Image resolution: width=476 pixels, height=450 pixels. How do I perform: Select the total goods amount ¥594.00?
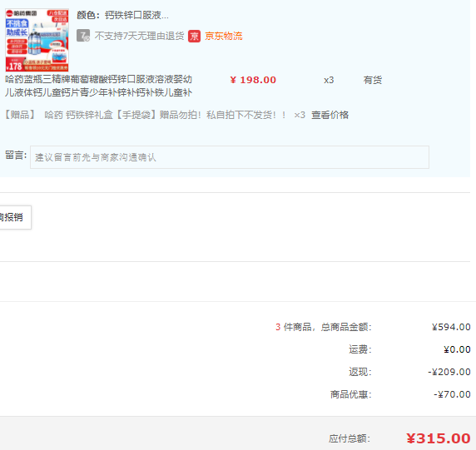451,327
